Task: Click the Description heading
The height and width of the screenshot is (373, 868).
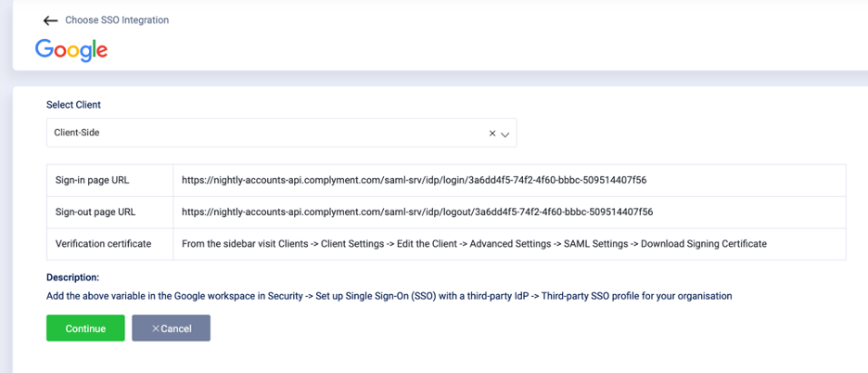Action: 72,277
